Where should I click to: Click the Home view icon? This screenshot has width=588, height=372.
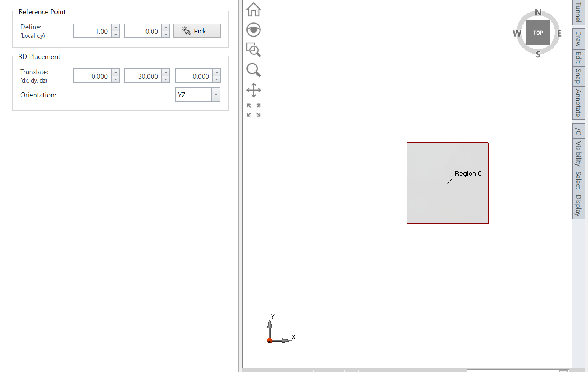pyautogui.click(x=253, y=10)
